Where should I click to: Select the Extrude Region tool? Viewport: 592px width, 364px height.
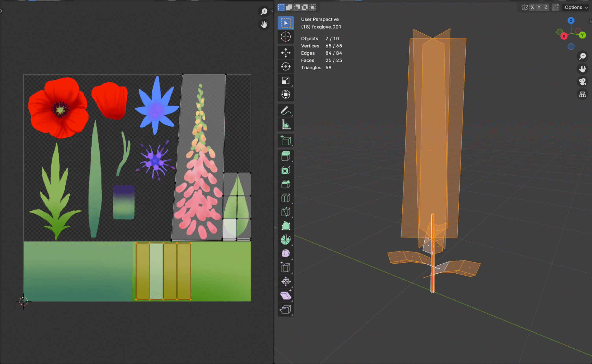286,156
